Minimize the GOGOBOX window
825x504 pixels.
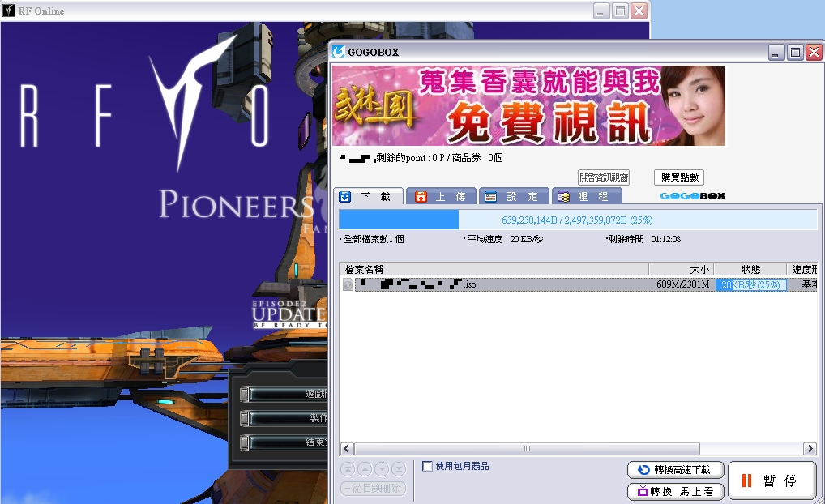click(776, 52)
